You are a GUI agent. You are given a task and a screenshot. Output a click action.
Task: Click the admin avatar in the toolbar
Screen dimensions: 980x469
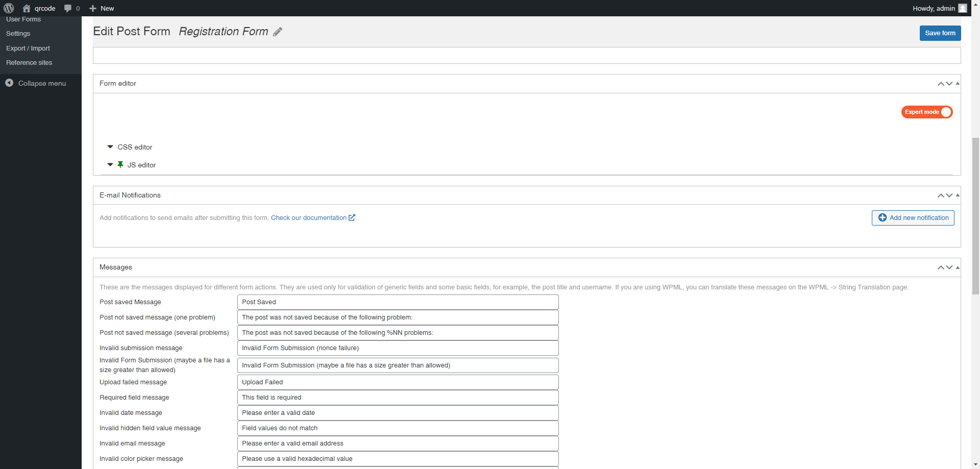point(962,8)
